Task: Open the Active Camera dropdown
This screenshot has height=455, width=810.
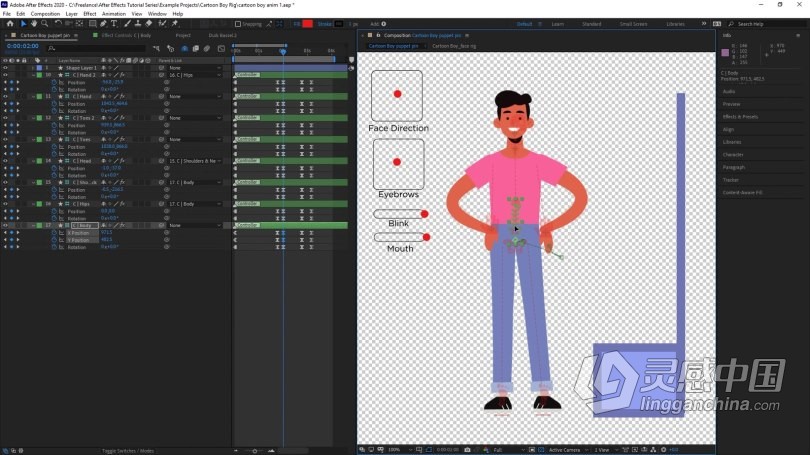Action: [568, 450]
